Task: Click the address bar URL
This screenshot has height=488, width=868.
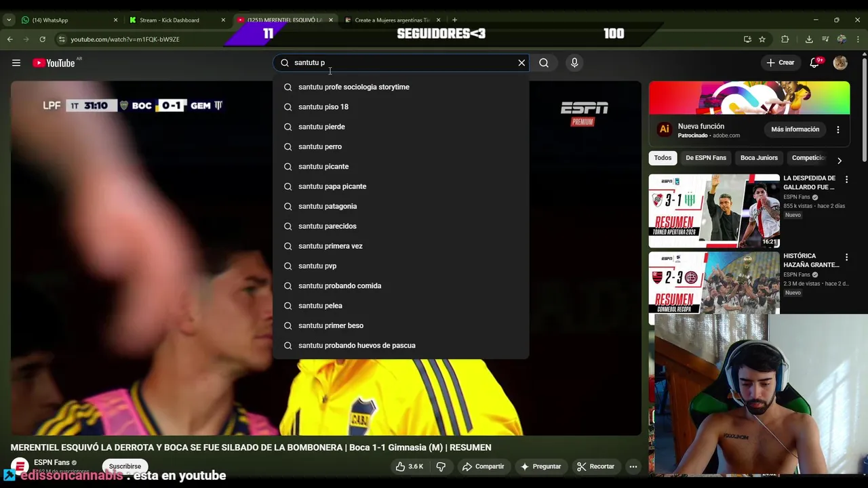Action: coord(125,39)
